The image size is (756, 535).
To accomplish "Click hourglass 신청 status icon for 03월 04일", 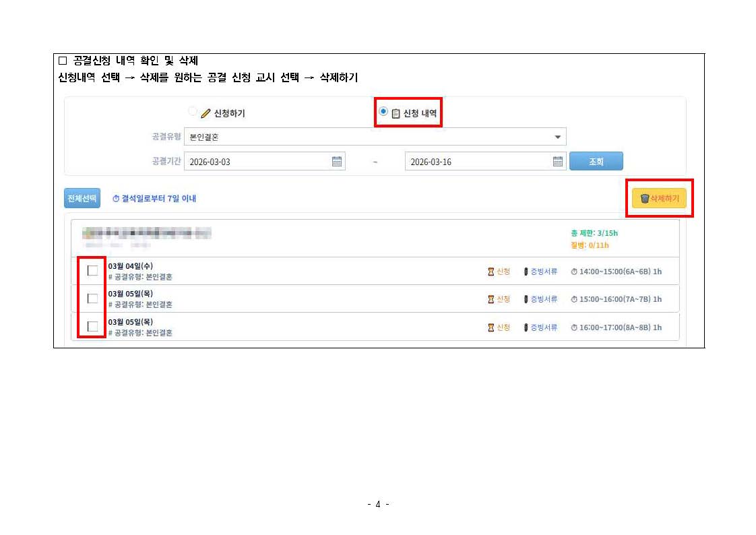I will point(491,272).
